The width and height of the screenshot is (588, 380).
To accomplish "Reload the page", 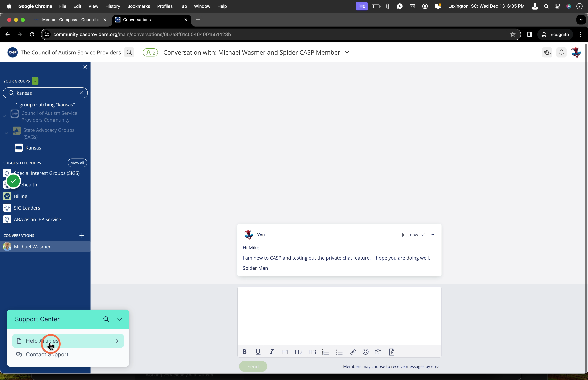I will pyautogui.click(x=32, y=34).
